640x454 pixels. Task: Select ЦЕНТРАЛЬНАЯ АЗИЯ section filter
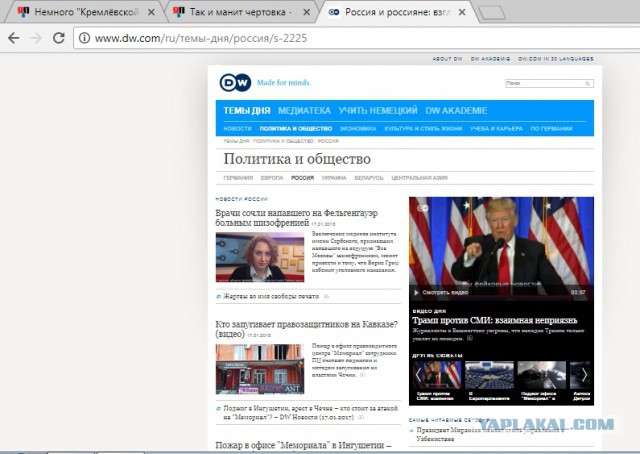(x=420, y=178)
